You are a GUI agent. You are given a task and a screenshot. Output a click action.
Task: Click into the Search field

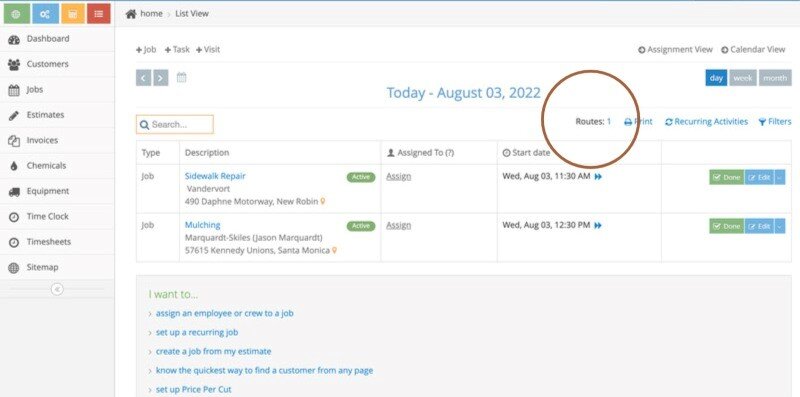click(174, 125)
